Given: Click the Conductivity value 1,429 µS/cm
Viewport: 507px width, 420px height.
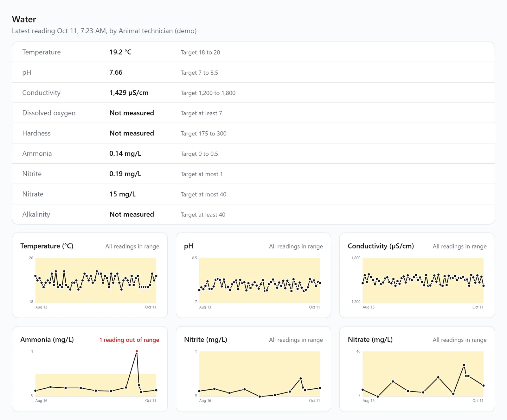Looking at the screenshot, I should 129,93.
